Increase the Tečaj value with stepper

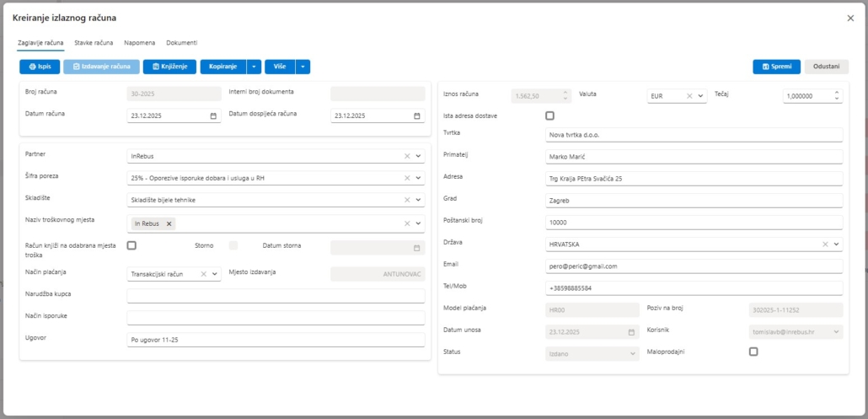(837, 93)
